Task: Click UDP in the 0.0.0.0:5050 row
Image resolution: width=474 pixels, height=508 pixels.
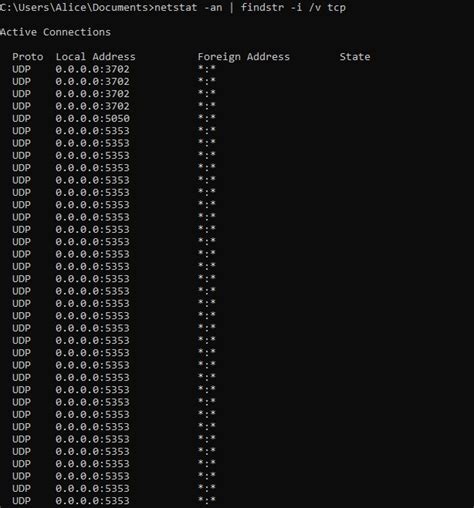Action: [21, 118]
